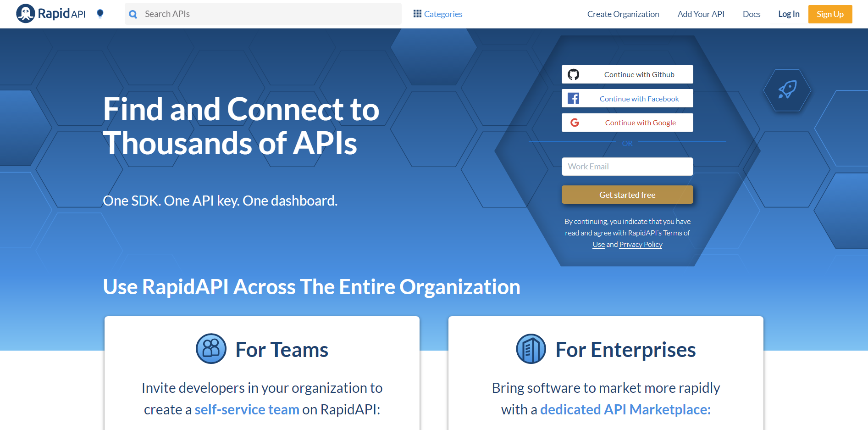Image resolution: width=868 pixels, height=430 pixels.
Task: Continue with Facebook
Action: [627, 98]
